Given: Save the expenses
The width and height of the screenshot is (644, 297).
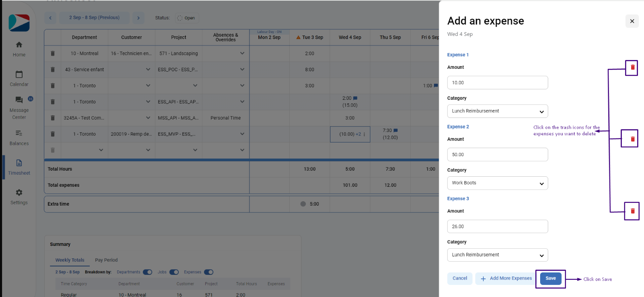Looking at the screenshot, I should pos(551,278).
